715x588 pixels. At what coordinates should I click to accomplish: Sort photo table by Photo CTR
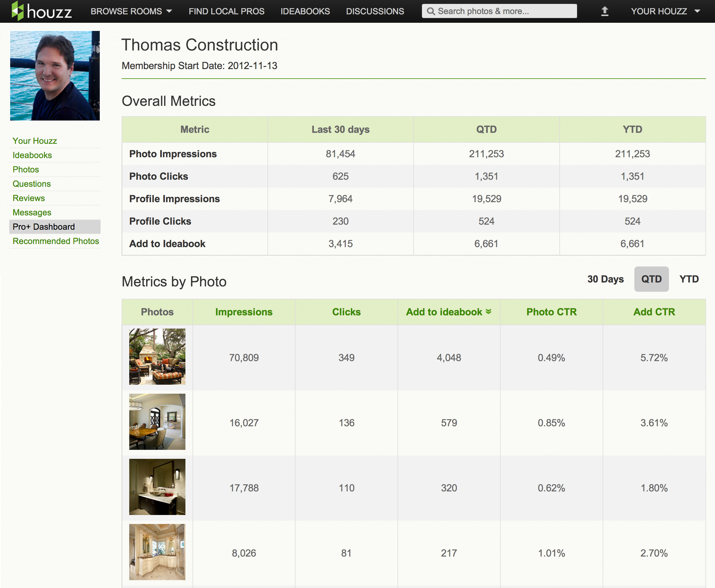click(551, 312)
